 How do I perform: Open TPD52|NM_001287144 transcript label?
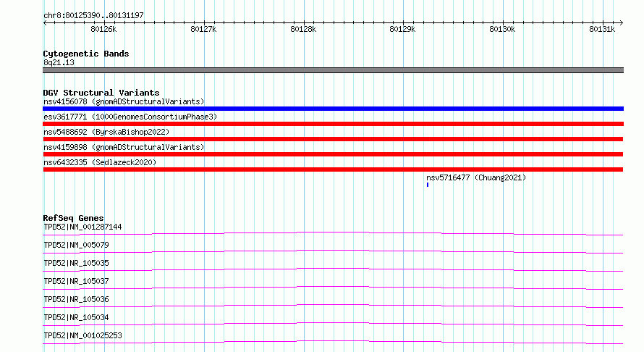tap(82, 227)
